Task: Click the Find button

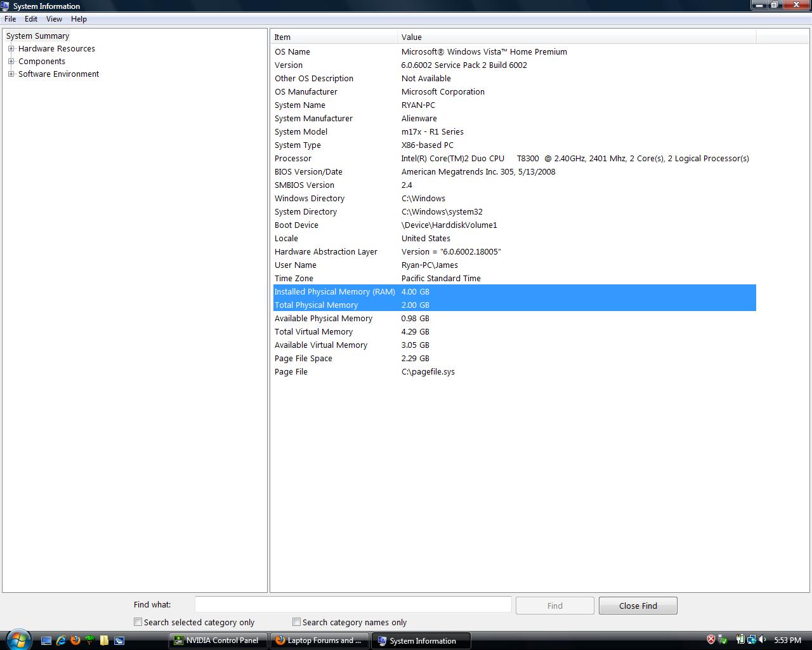Action: [x=555, y=606]
